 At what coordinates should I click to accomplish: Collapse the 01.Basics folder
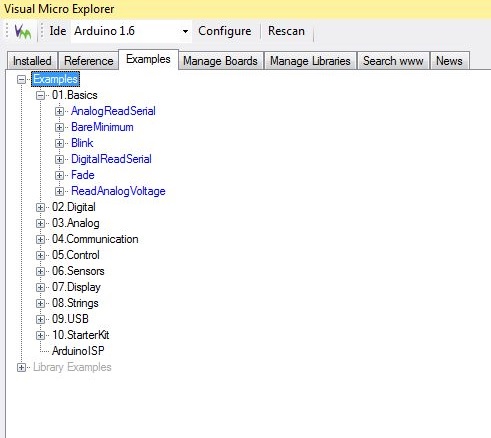tap(40, 95)
